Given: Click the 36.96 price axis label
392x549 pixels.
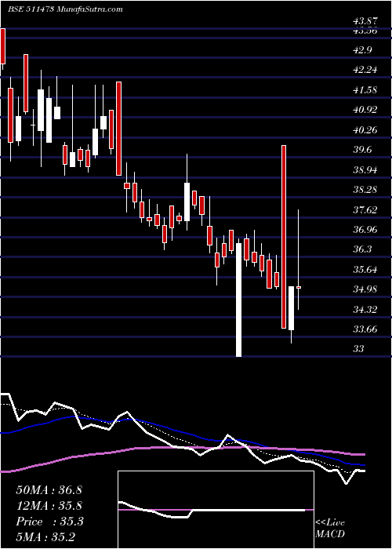Looking at the screenshot, I should tap(366, 230).
